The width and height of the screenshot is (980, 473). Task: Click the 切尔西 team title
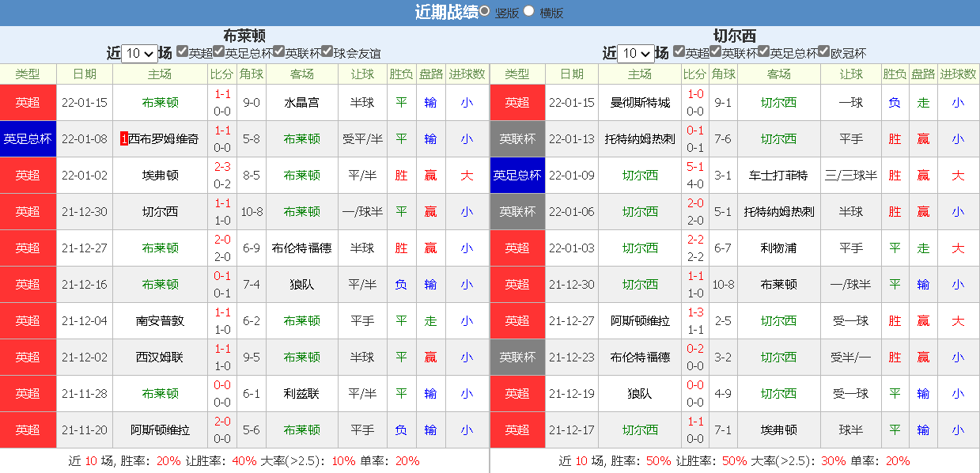click(x=735, y=35)
